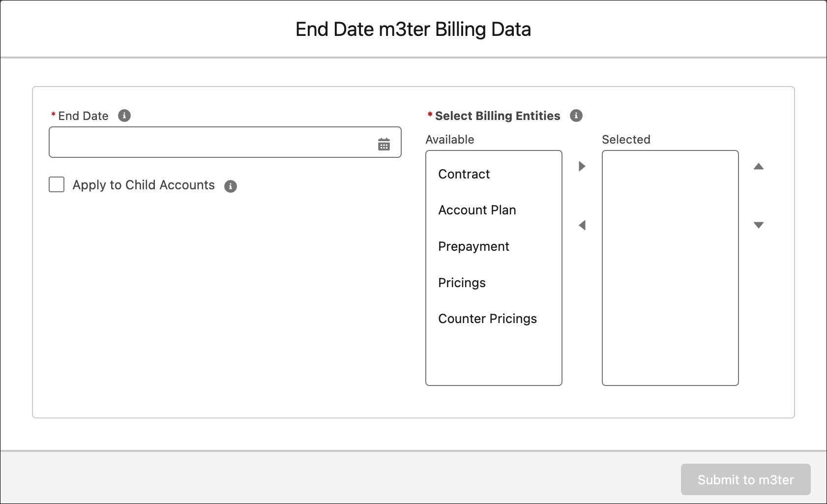Move selected item down with down arrow
Screen dimensions: 827x504
coord(759,225)
